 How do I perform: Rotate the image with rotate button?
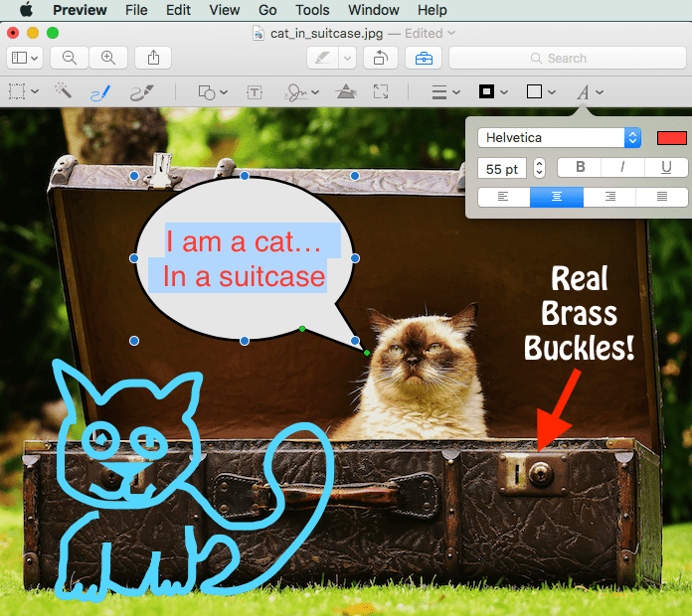pyautogui.click(x=381, y=58)
